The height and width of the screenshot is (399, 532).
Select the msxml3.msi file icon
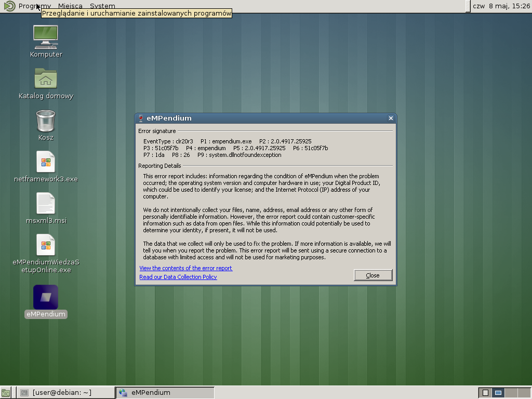(x=46, y=204)
